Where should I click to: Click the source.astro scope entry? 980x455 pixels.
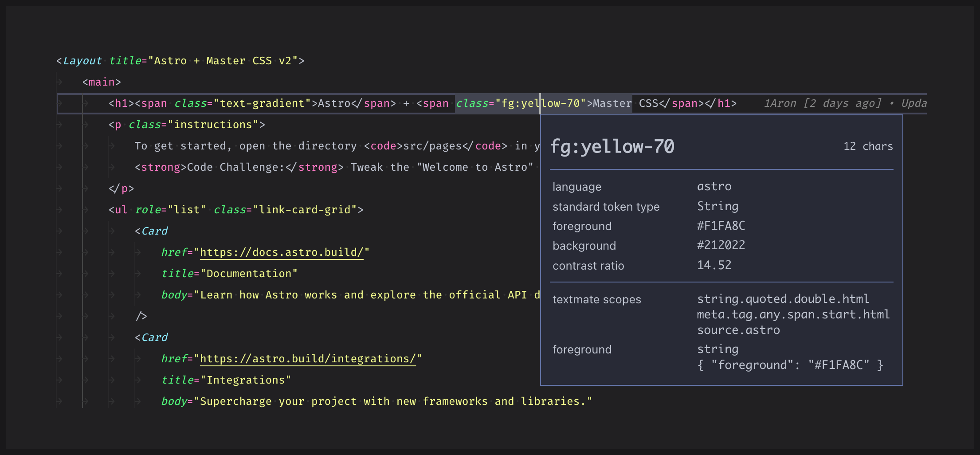coord(738,329)
